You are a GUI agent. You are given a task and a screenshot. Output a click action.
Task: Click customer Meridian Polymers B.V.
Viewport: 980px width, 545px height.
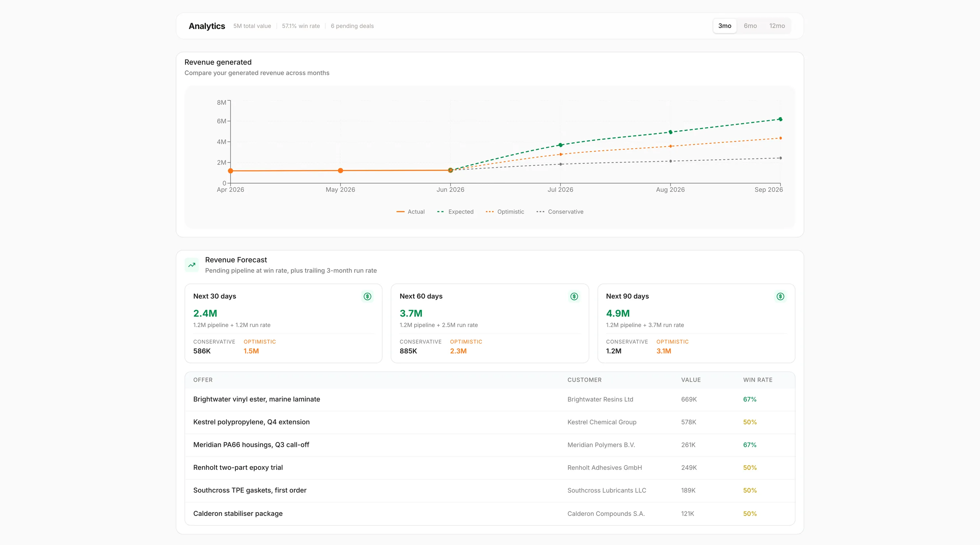click(601, 445)
